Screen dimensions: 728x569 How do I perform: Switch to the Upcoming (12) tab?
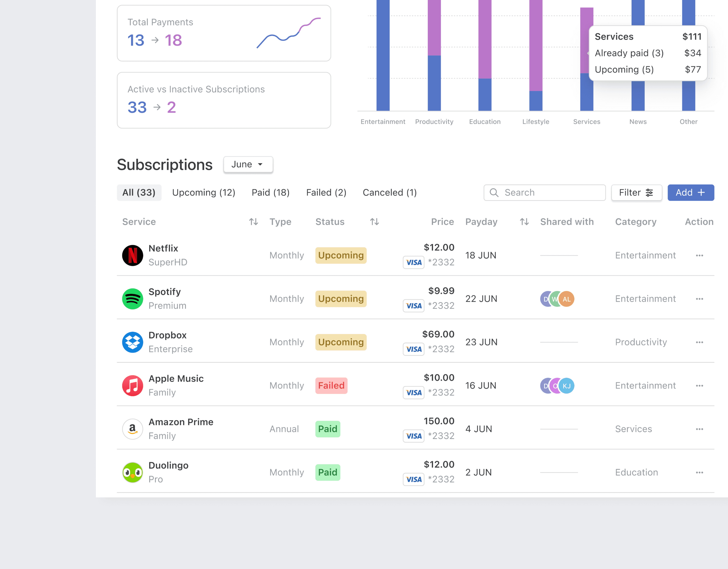point(203,193)
